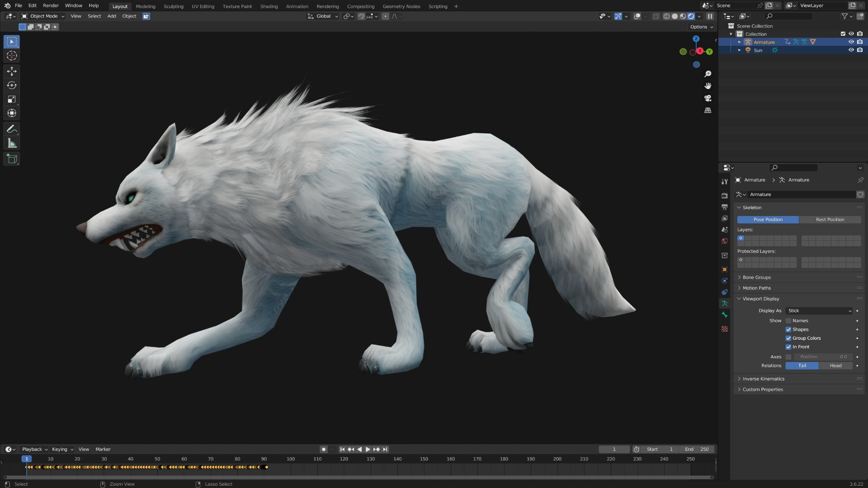Enable the Axes checkbox

tap(788, 357)
